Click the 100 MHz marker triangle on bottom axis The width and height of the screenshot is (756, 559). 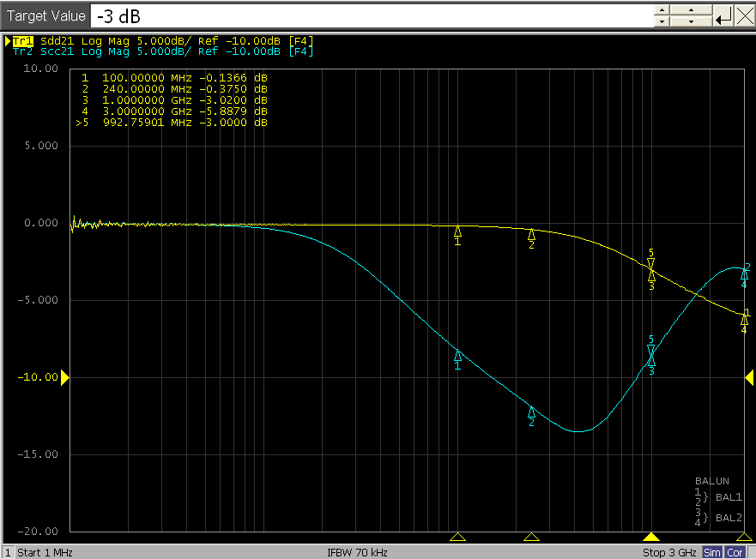[457, 537]
